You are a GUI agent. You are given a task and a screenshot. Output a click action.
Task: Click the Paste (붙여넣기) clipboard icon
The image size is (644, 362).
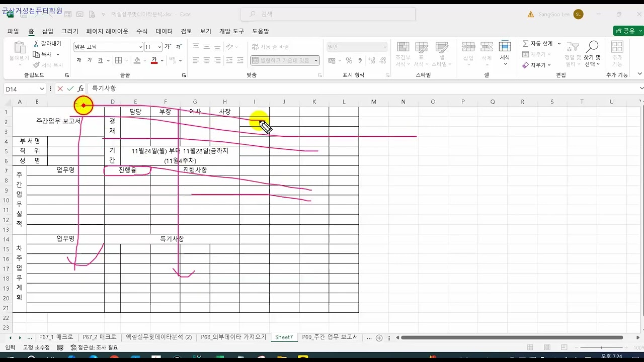click(20, 48)
